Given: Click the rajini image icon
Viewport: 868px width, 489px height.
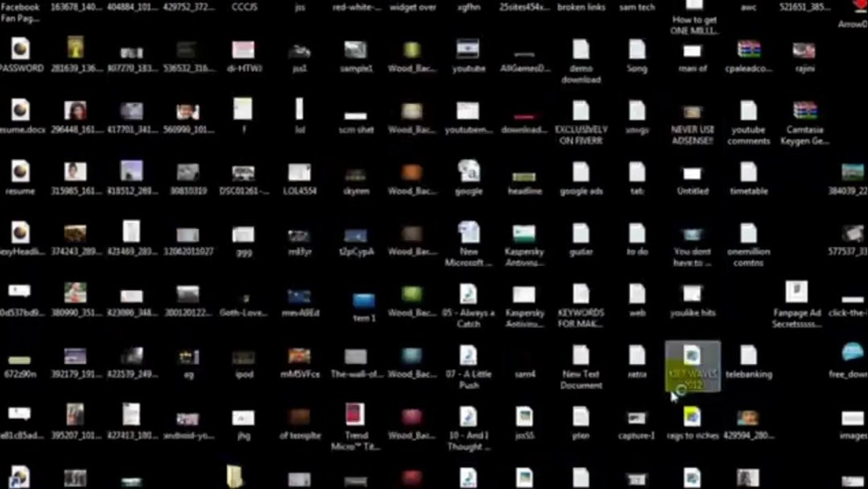Looking at the screenshot, I should pyautogui.click(x=804, y=50).
